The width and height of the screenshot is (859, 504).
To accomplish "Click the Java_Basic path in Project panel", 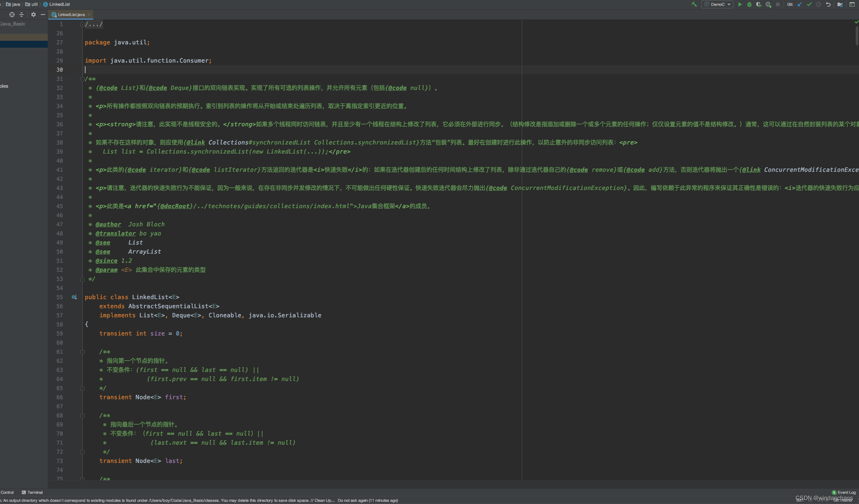I will 13,24.
